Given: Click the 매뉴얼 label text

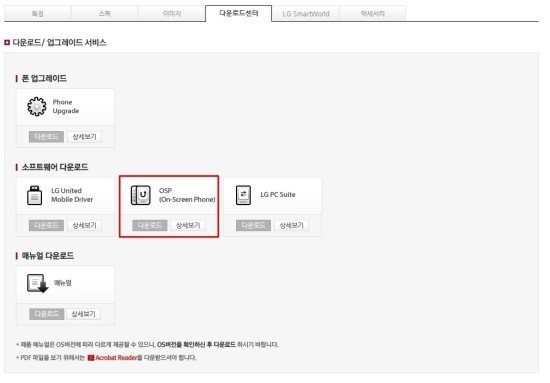Looking at the screenshot, I should pyautogui.click(x=63, y=283).
